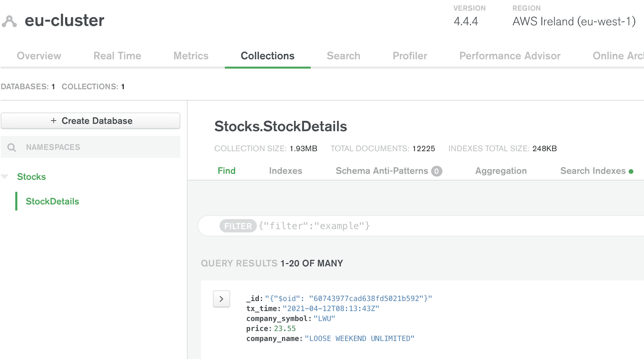Select the StockDetails collection in sidebar

click(x=52, y=201)
